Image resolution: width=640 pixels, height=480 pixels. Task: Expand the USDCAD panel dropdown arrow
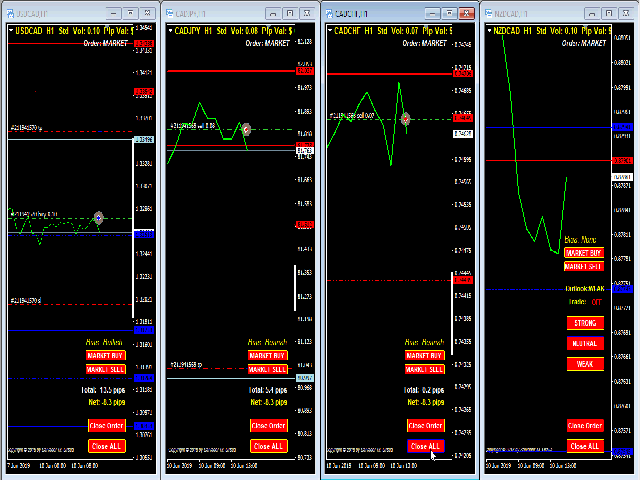click(x=11, y=31)
